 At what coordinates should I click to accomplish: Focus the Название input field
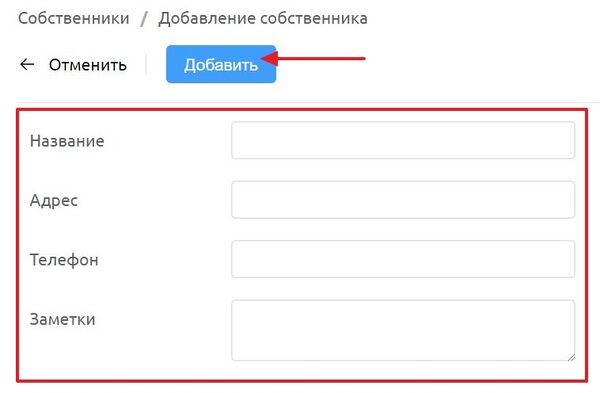(x=403, y=140)
